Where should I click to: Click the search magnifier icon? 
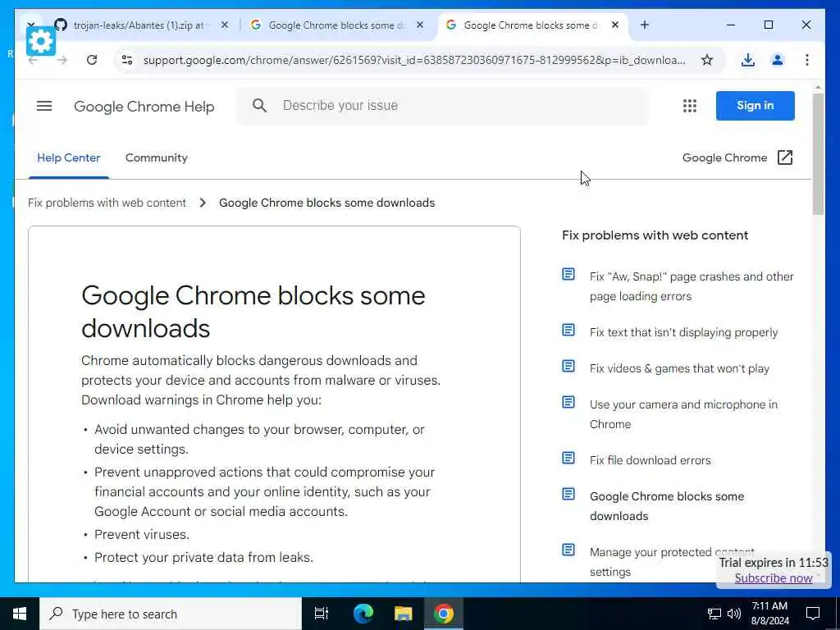tap(259, 106)
